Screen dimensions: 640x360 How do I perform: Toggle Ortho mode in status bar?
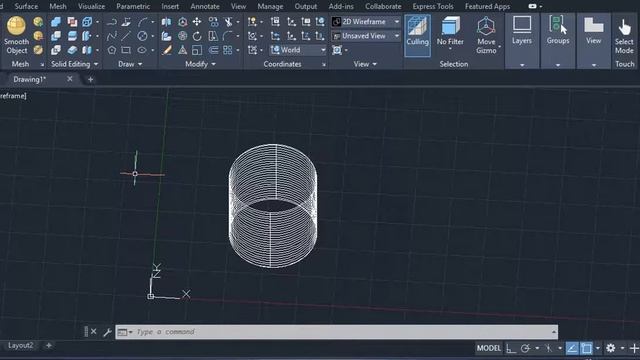tap(510, 348)
